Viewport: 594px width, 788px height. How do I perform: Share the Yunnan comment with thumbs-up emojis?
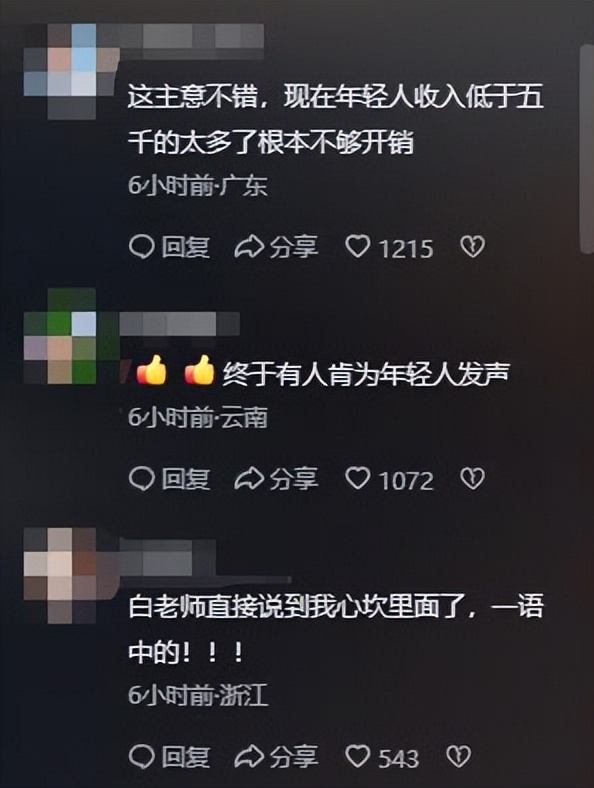coord(276,478)
